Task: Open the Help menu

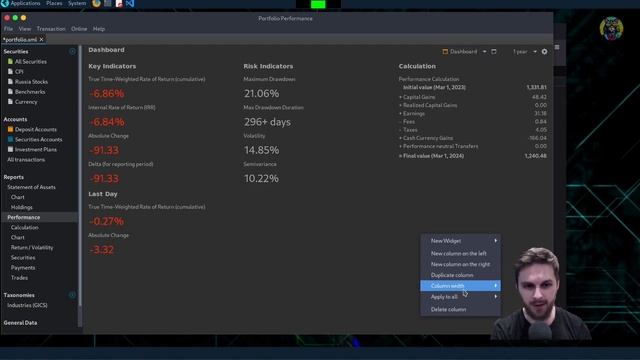Action: pos(99,29)
